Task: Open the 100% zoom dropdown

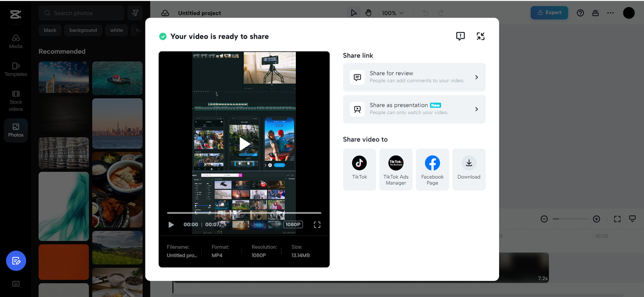Action: click(x=393, y=13)
